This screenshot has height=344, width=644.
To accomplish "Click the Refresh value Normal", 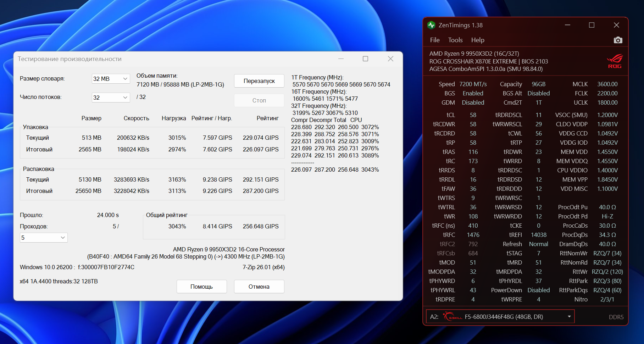I will pos(539,244).
